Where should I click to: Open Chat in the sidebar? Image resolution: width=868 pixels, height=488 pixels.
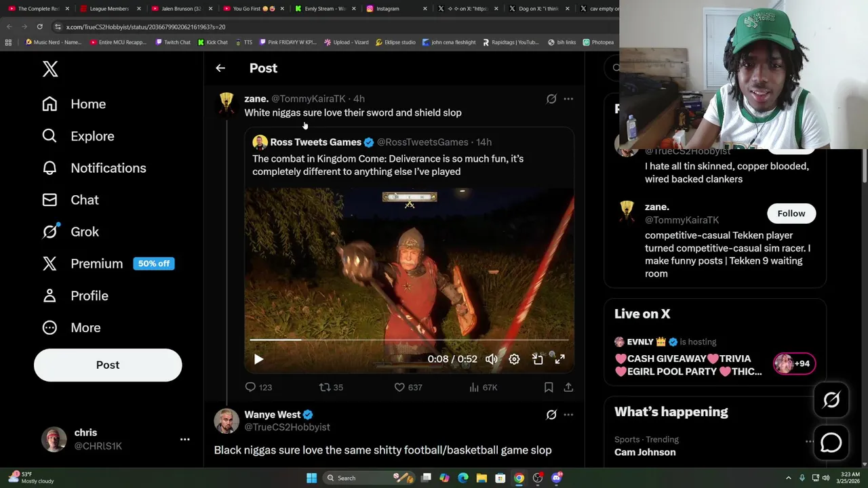click(71, 200)
